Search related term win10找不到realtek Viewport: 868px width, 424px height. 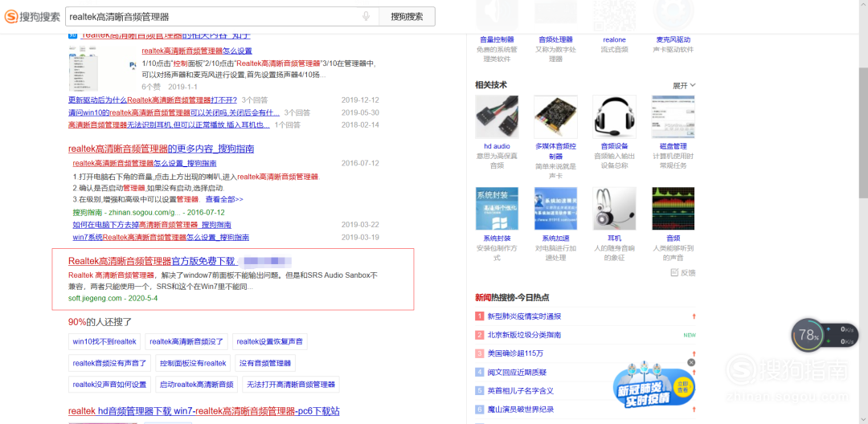(x=104, y=341)
